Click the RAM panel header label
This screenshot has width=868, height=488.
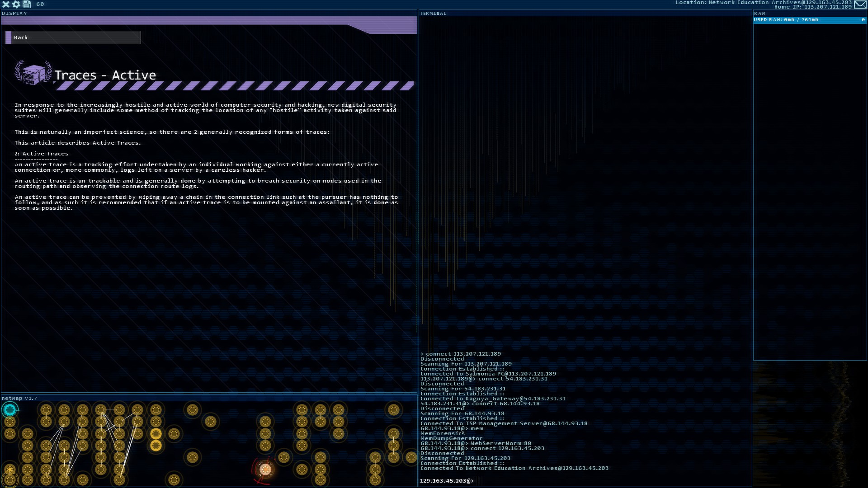759,13
